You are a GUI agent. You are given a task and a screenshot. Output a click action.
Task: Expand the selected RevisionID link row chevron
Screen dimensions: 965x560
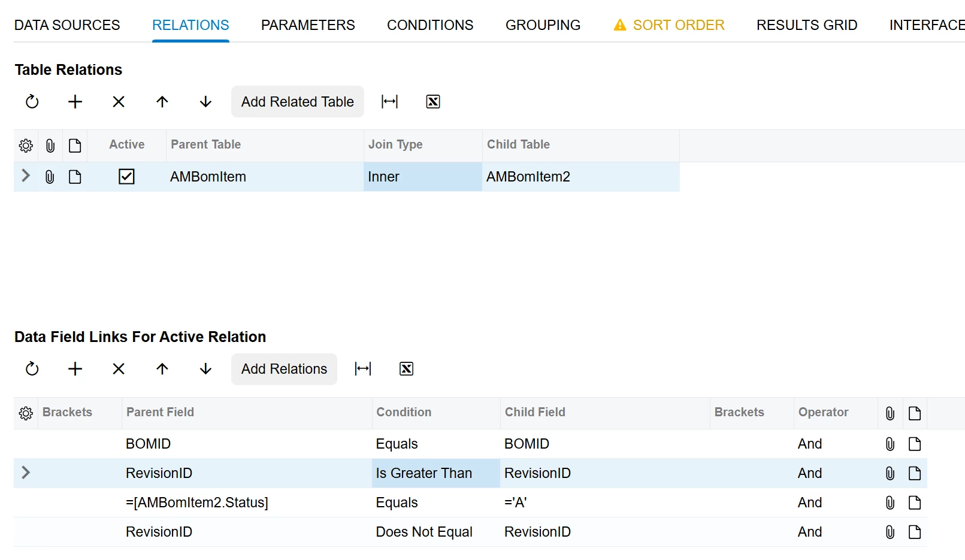pyautogui.click(x=26, y=473)
